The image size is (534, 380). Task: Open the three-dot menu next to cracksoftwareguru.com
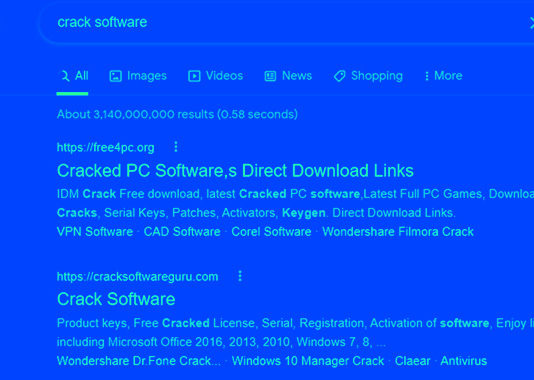tap(240, 276)
